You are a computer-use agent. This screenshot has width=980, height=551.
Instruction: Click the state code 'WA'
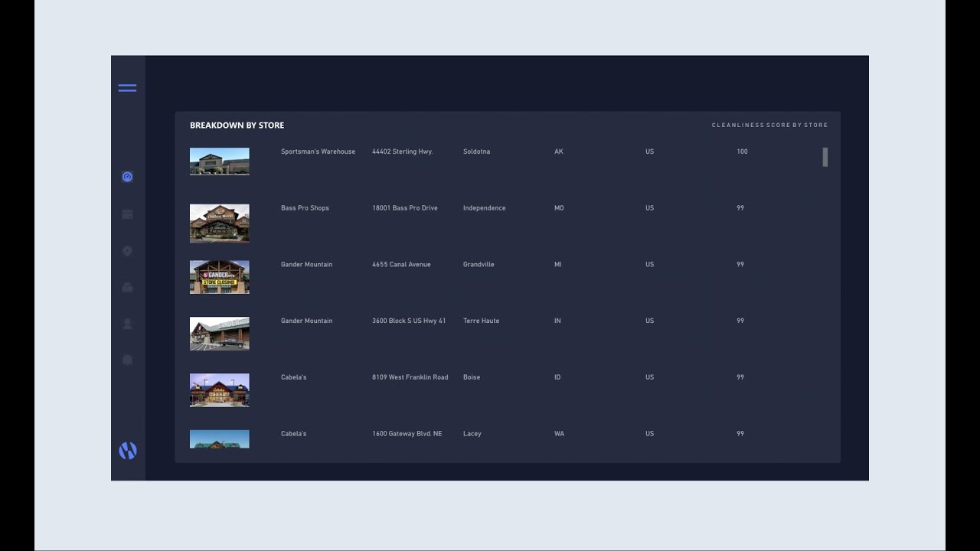(559, 434)
